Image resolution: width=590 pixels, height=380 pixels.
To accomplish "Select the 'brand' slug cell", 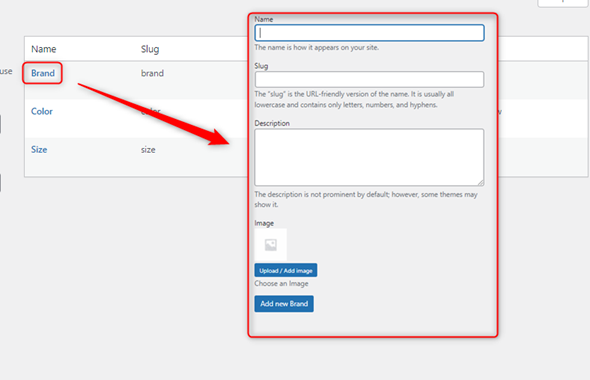I will pos(152,73).
